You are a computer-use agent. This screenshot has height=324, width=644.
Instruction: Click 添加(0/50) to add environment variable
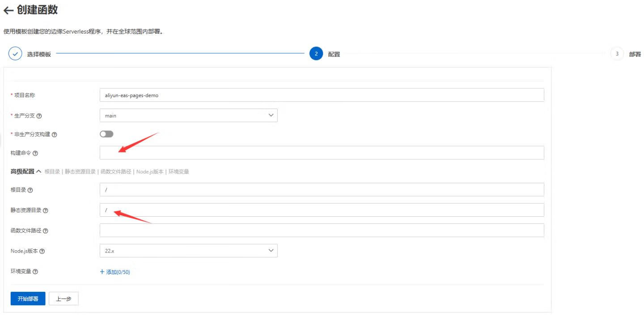click(x=115, y=272)
